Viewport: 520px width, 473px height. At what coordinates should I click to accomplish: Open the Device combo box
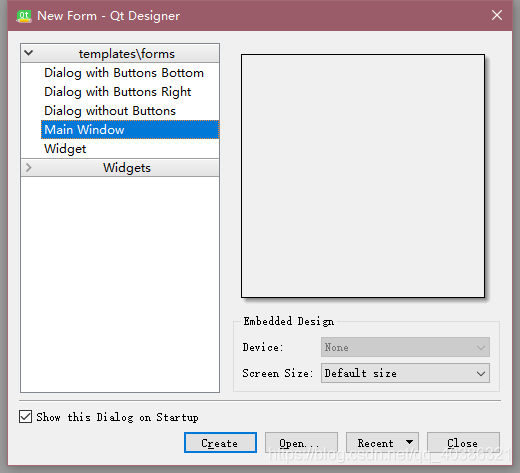[405, 347]
